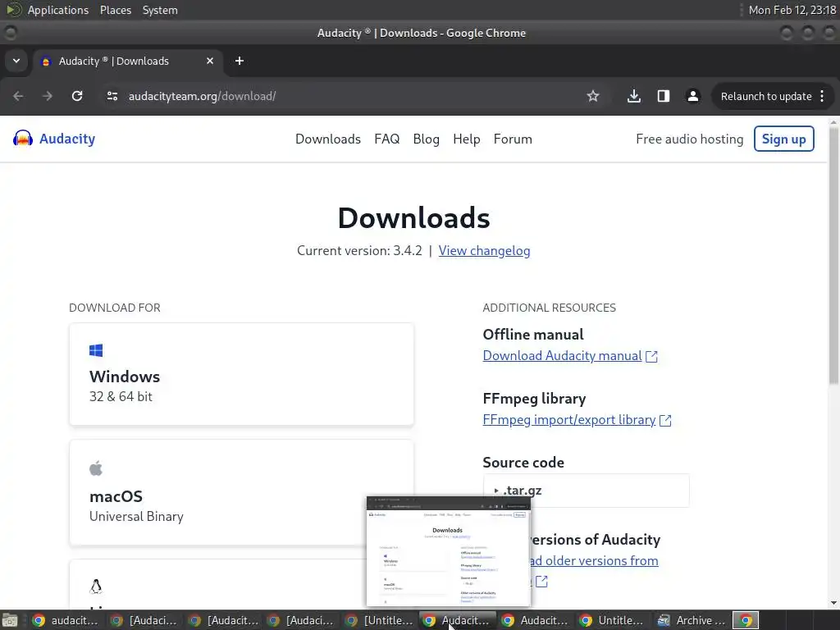Click external link icon under older versions

tap(541, 582)
